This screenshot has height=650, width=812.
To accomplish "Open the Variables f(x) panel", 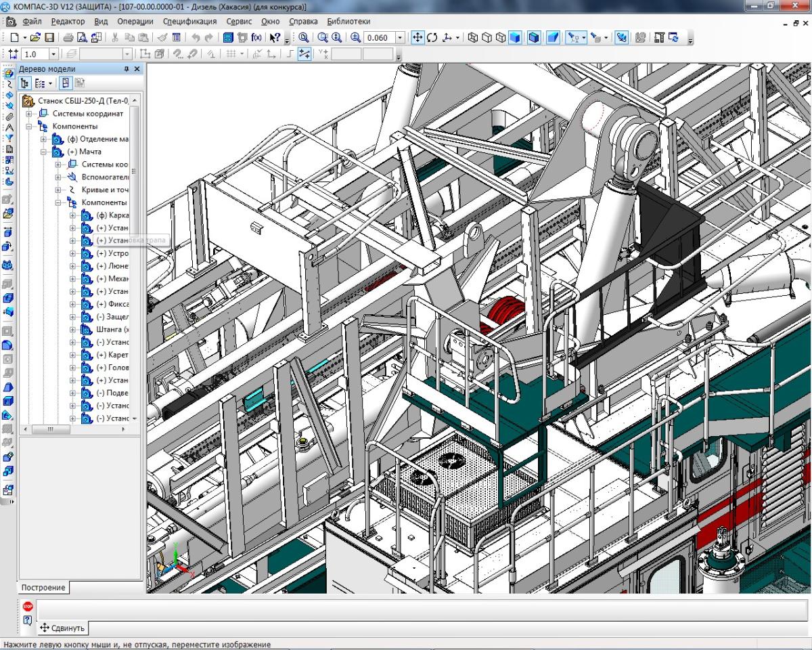I will pos(257,38).
